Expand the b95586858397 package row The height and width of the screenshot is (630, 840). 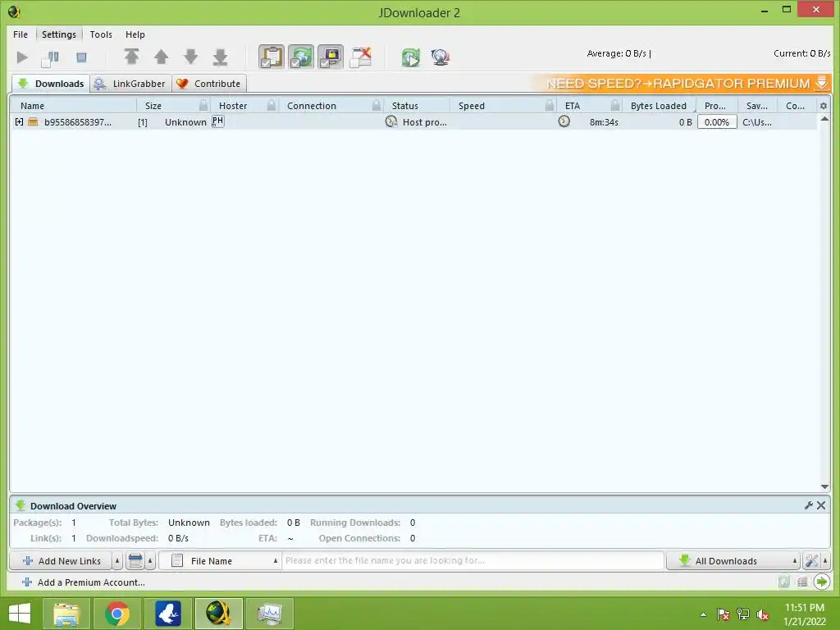(x=20, y=122)
